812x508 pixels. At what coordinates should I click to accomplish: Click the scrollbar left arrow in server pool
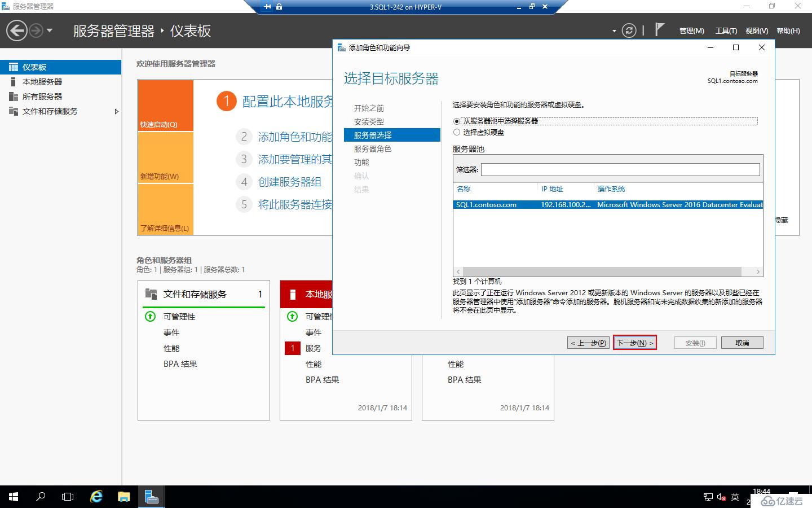click(458, 271)
